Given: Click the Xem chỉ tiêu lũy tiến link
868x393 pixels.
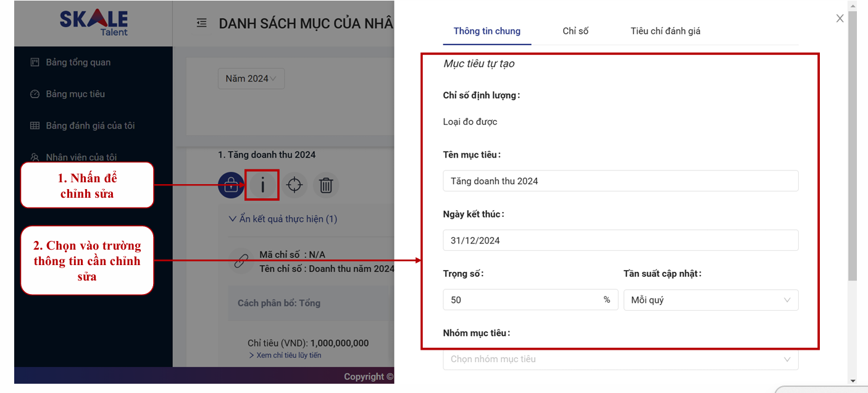Looking at the screenshot, I should tap(285, 355).
